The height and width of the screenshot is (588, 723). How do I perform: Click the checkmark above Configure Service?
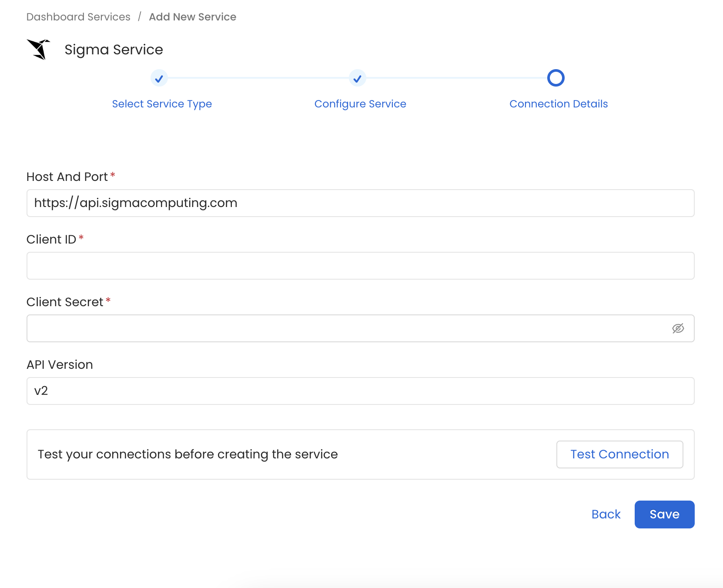358,78
